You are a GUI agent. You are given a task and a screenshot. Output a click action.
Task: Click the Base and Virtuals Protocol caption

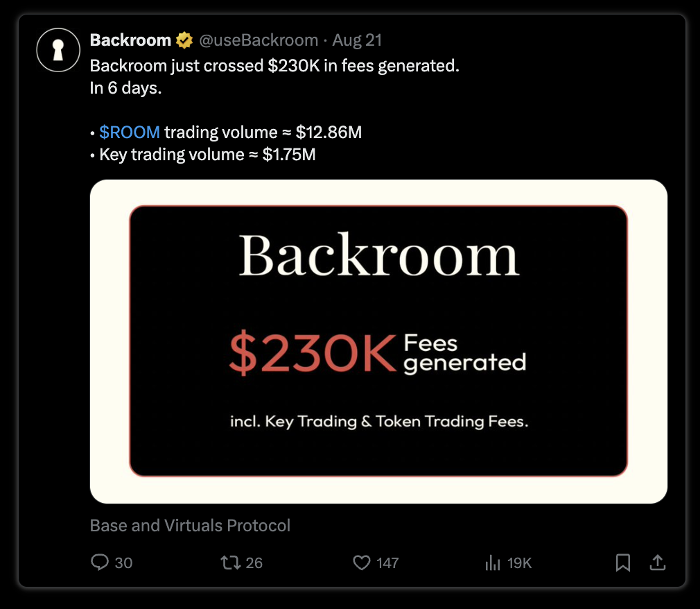pos(190,526)
